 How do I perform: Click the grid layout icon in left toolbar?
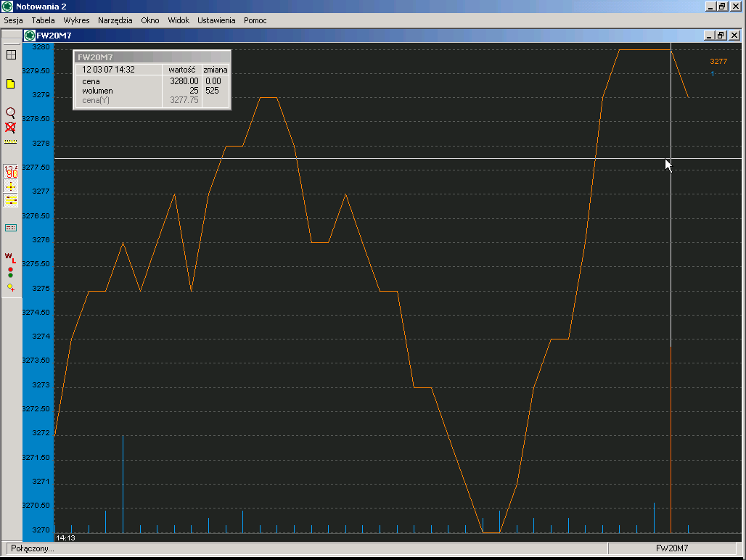11,54
